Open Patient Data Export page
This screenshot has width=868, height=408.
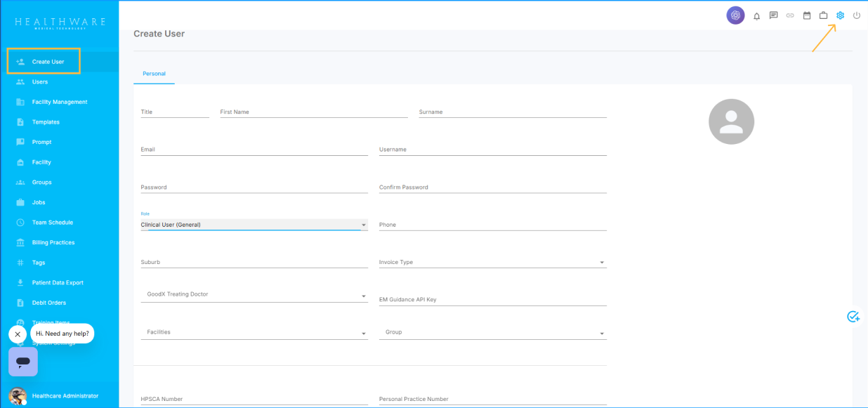pos(58,282)
